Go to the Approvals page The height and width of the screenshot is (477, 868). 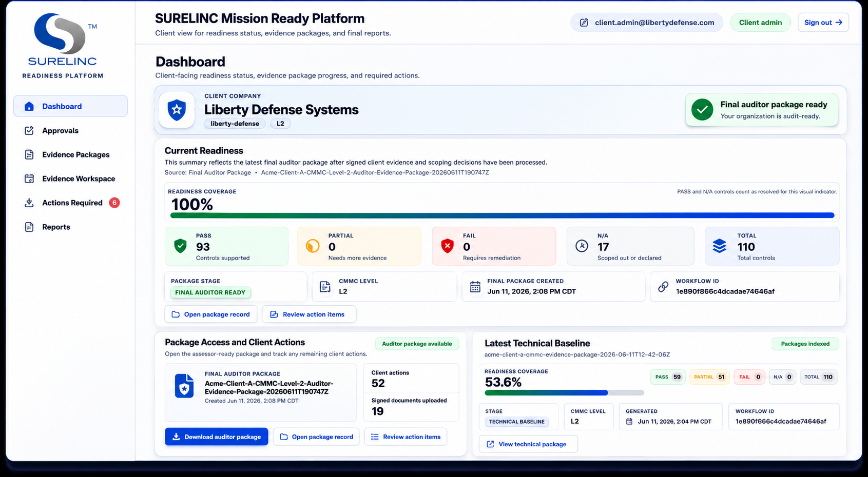(70, 130)
